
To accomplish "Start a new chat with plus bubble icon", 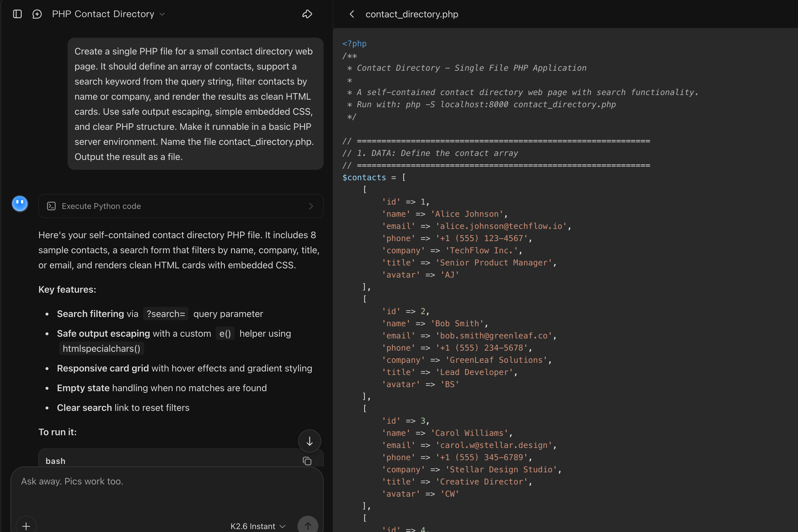I will point(37,14).
